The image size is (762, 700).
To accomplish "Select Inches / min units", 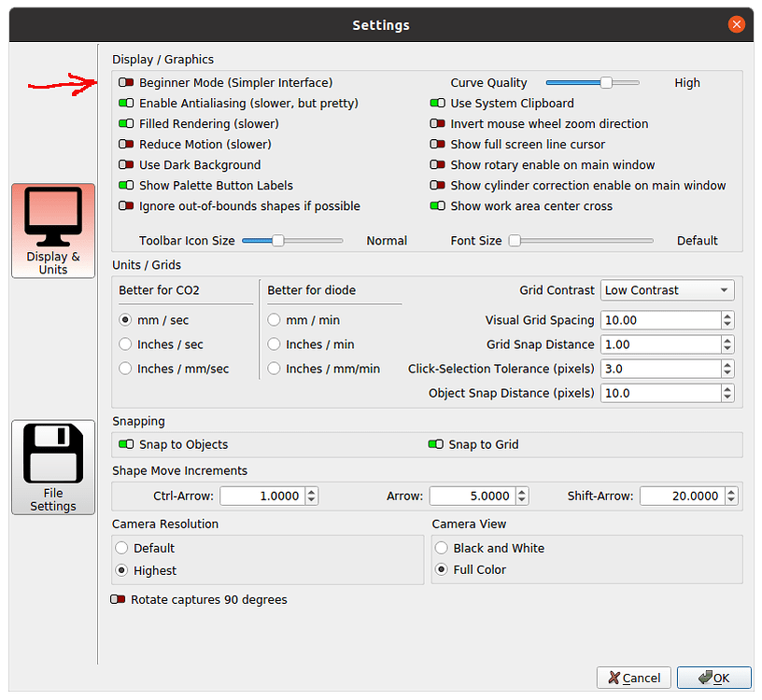I will tap(275, 343).
